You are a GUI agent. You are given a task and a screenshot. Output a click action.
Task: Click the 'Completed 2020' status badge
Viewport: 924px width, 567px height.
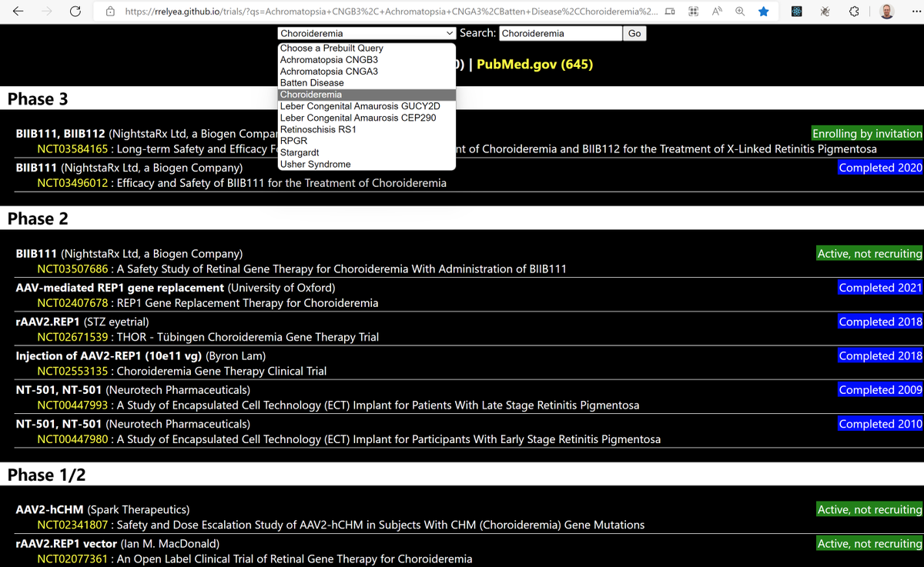pyautogui.click(x=880, y=167)
